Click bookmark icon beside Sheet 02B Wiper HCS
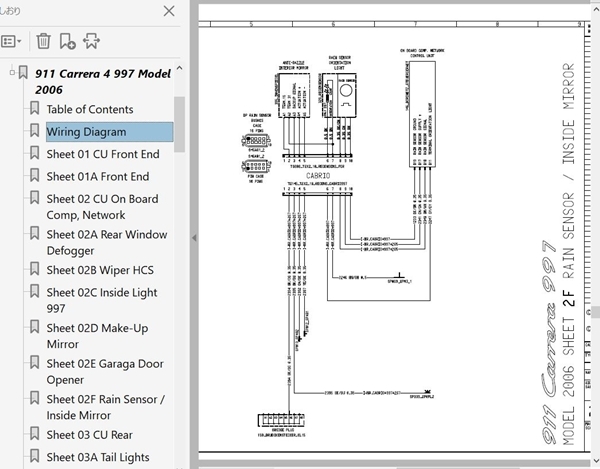Viewport: 600px width, 469px height. tap(34, 269)
